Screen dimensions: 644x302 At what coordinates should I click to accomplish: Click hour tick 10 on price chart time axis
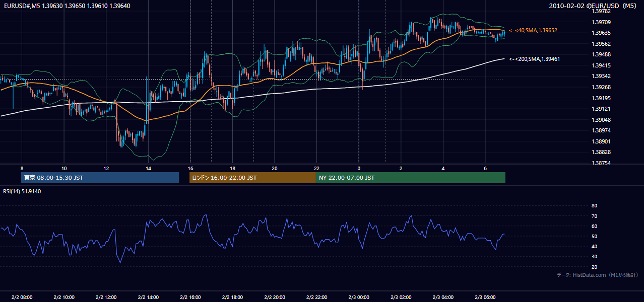[x=64, y=168]
